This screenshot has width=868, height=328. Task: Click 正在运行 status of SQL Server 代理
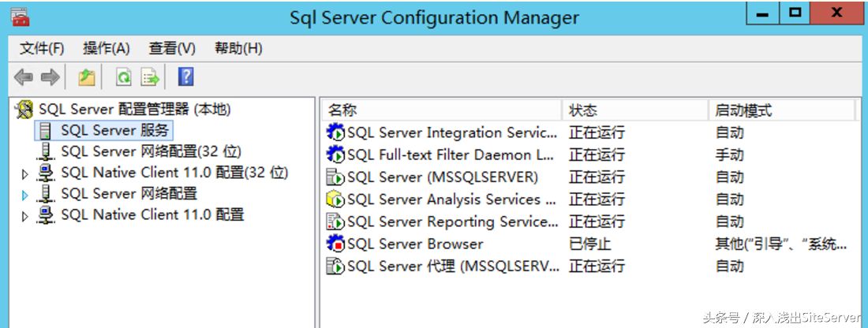(597, 266)
